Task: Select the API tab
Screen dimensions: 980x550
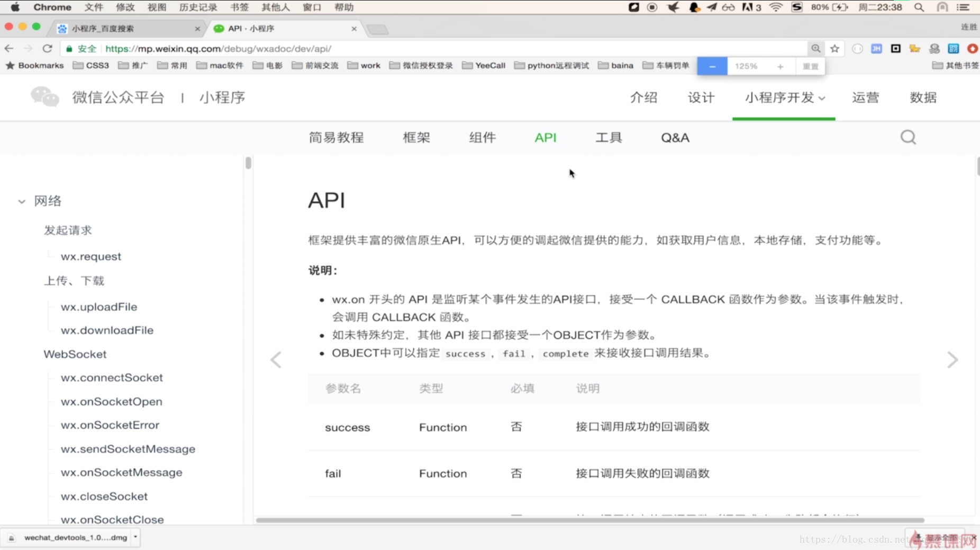Action: (545, 137)
